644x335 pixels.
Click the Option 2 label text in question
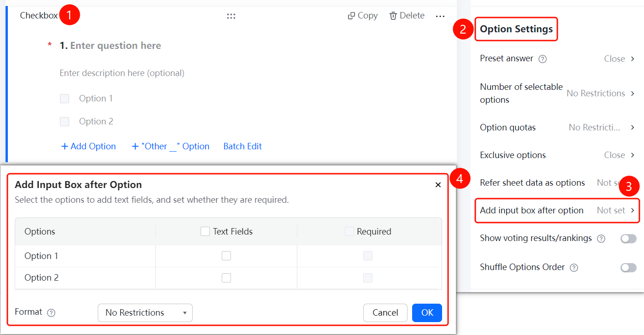click(x=96, y=121)
